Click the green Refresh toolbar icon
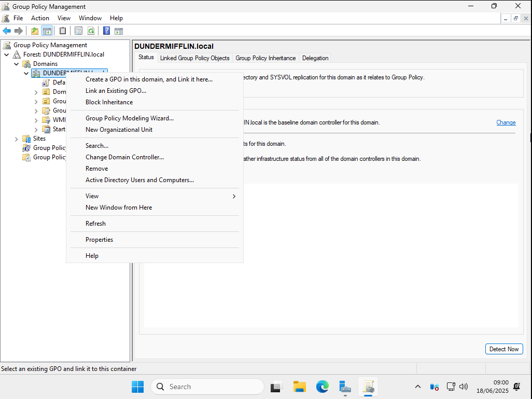 click(91, 31)
